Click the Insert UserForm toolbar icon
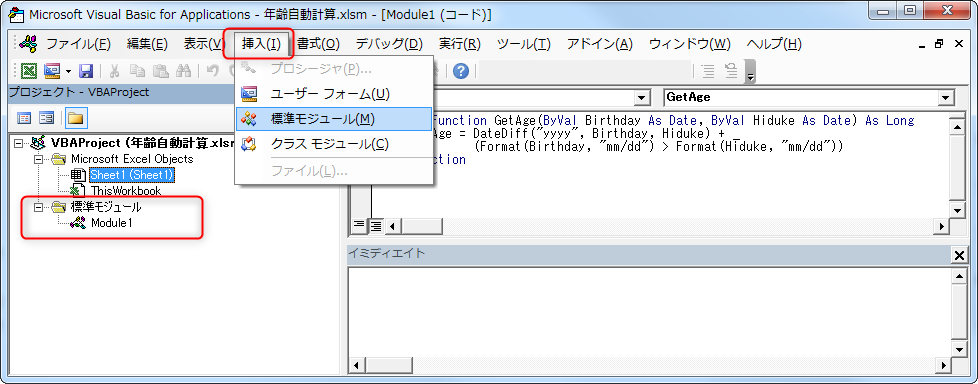The image size is (978, 384). 51,71
